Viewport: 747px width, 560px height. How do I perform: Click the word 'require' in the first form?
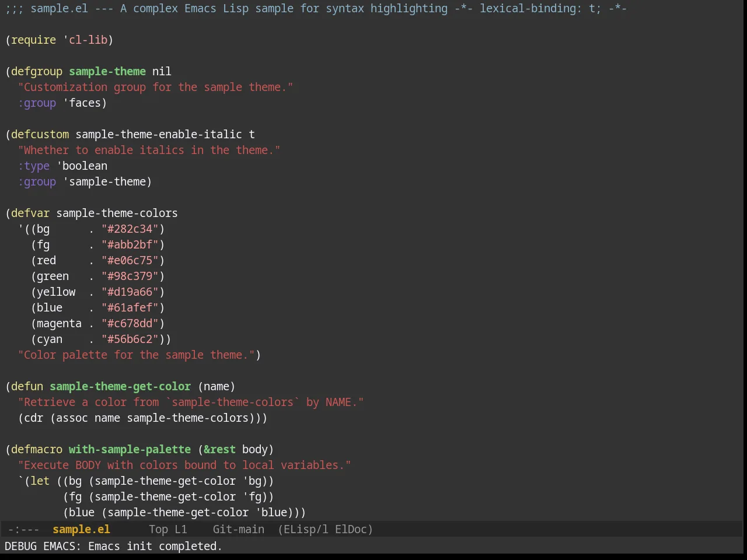click(34, 40)
